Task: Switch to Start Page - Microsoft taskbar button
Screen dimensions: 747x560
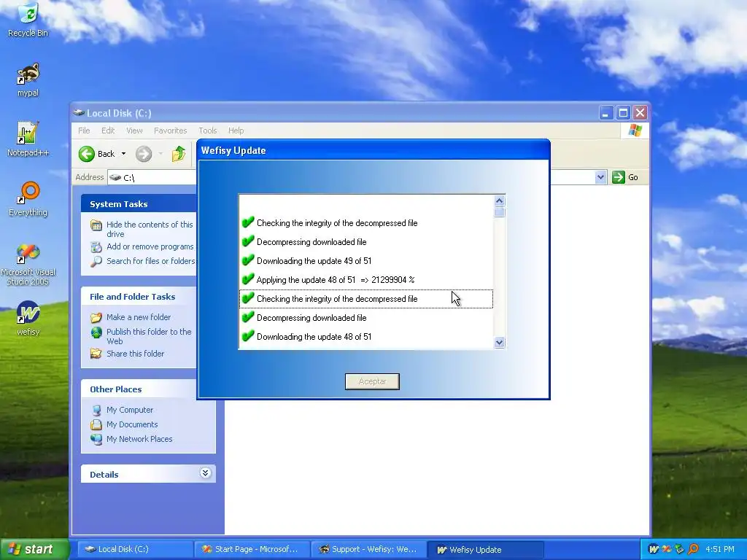Action: (252, 549)
